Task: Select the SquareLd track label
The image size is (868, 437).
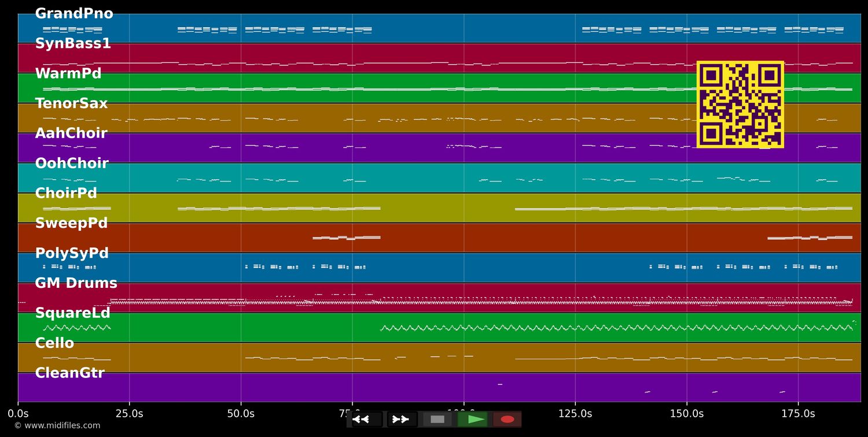Action: pyautogui.click(x=72, y=313)
